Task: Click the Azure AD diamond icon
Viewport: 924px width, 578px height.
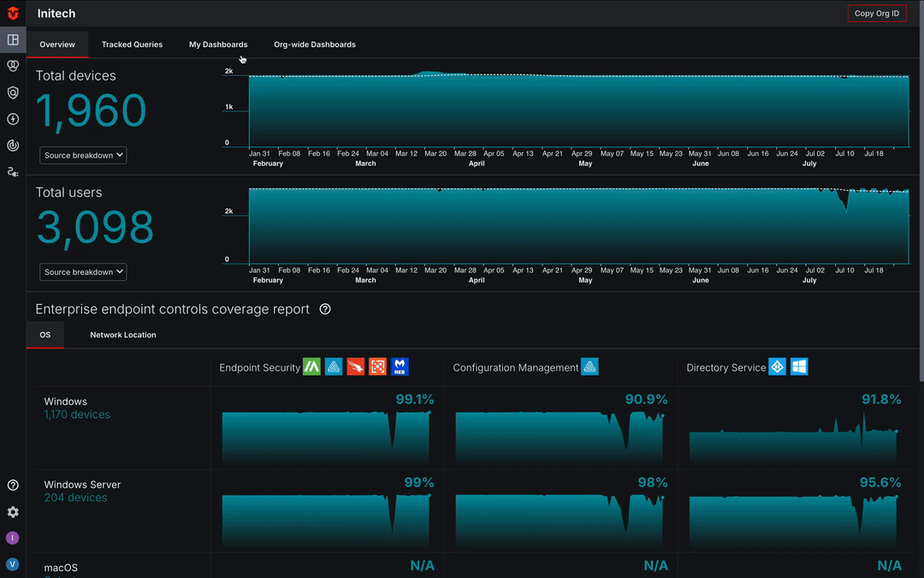Action: (777, 366)
